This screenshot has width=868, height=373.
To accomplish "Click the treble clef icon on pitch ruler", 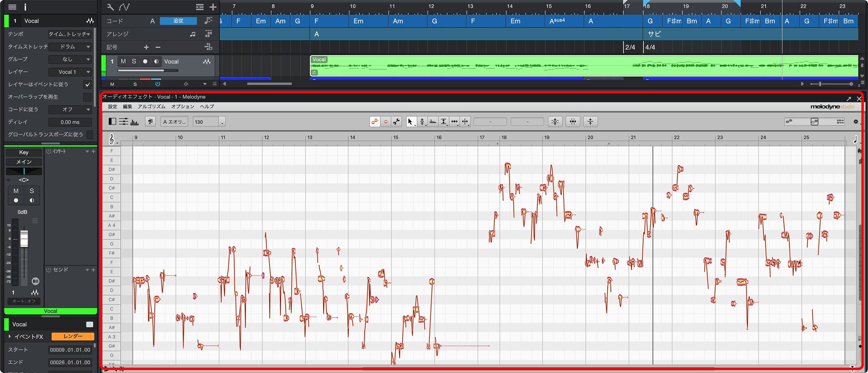I will (111, 139).
